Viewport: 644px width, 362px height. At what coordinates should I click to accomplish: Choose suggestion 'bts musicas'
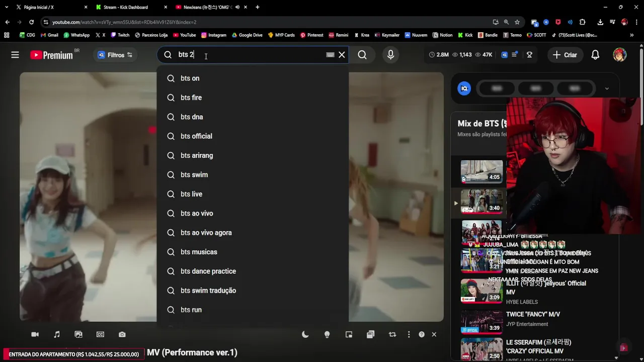[253, 252]
